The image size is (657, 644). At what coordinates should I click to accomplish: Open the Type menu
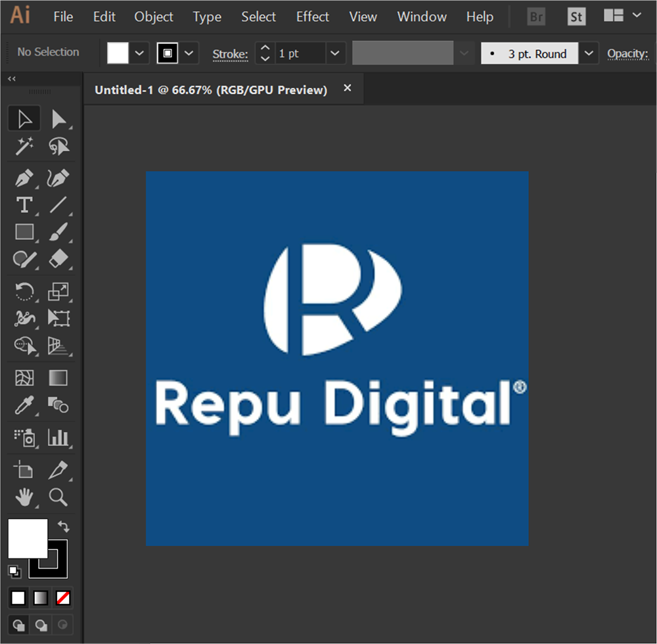tap(207, 17)
